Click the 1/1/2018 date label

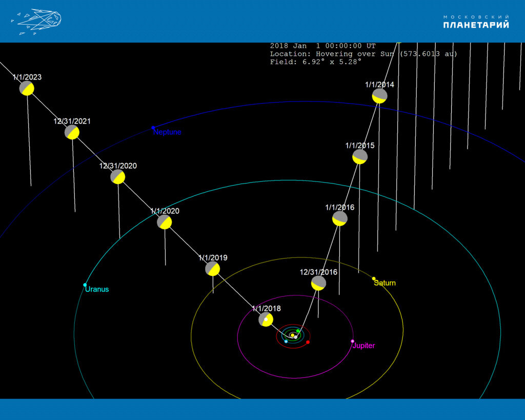(x=266, y=308)
